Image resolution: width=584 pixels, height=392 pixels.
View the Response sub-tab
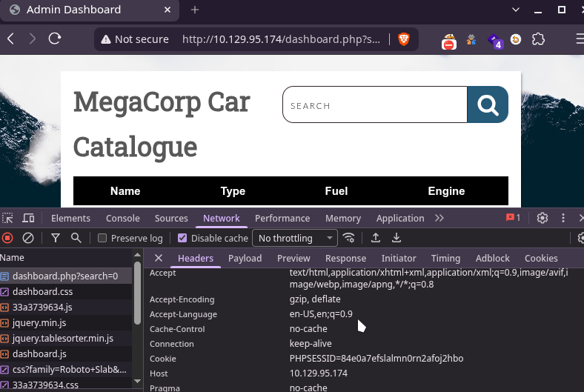point(345,258)
